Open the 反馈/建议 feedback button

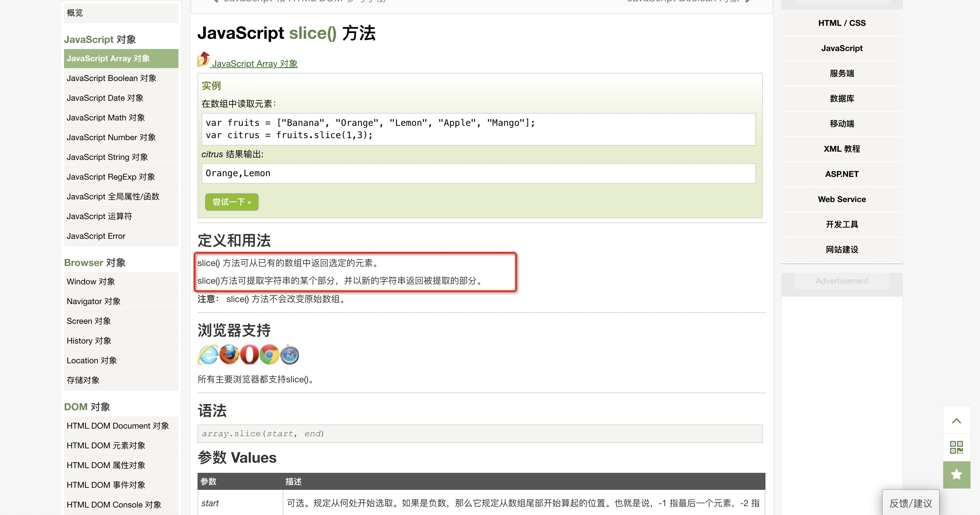pyautogui.click(x=911, y=503)
